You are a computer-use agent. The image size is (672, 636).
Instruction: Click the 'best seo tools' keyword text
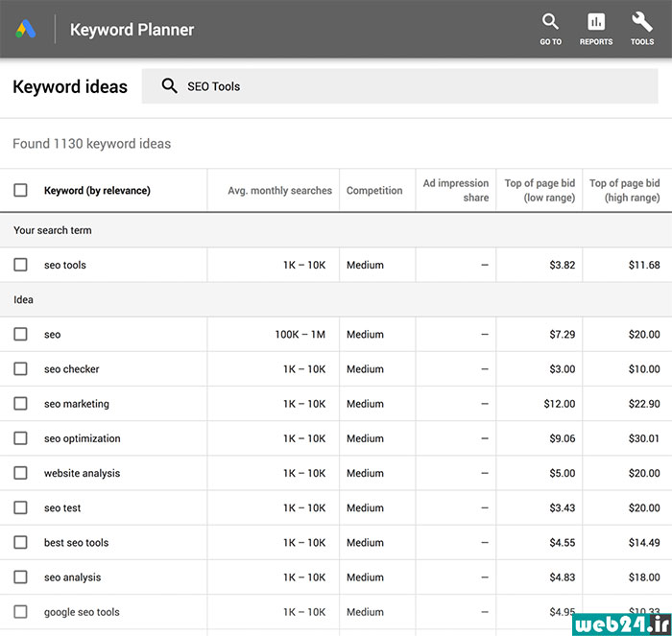pyautogui.click(x=76, y=542)
